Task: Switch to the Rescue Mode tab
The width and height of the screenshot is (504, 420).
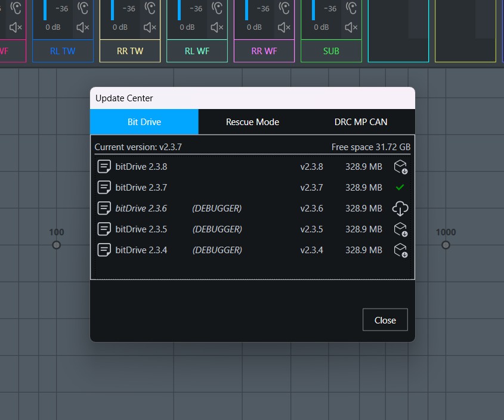Action: point(252,122)
